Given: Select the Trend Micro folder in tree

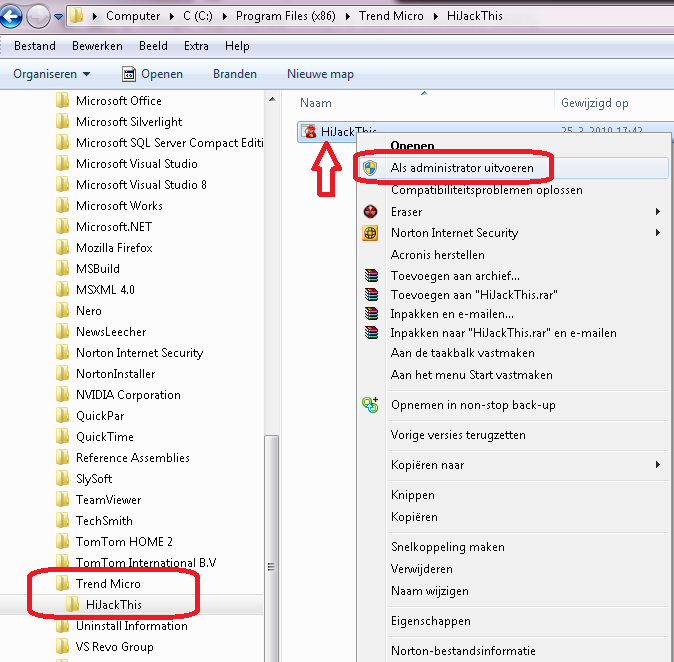Looking at the screenshot, I should 108,584.
